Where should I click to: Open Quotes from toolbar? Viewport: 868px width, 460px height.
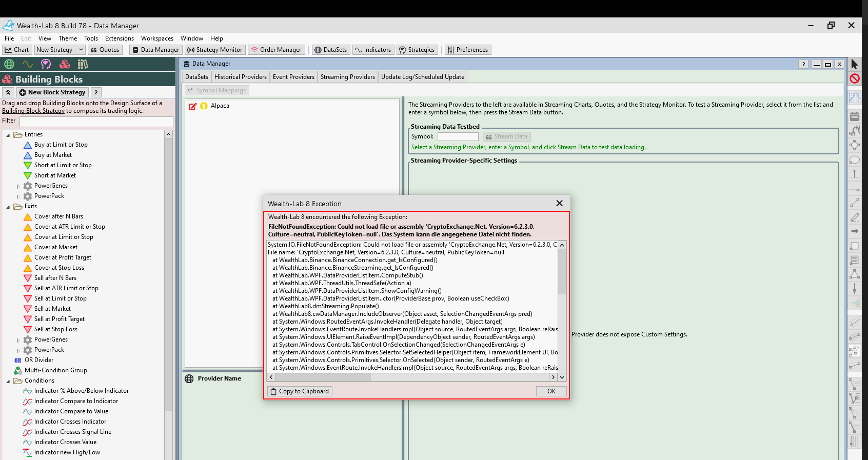105,50
